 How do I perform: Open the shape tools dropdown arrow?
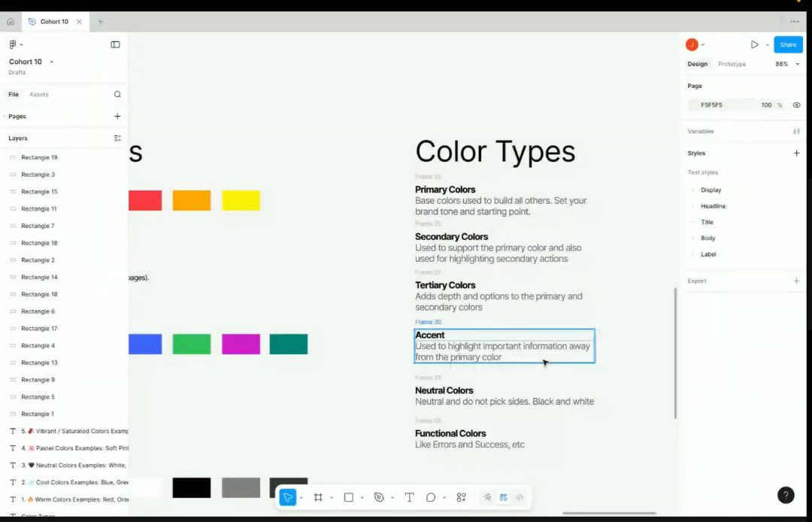tap(362, 498)
